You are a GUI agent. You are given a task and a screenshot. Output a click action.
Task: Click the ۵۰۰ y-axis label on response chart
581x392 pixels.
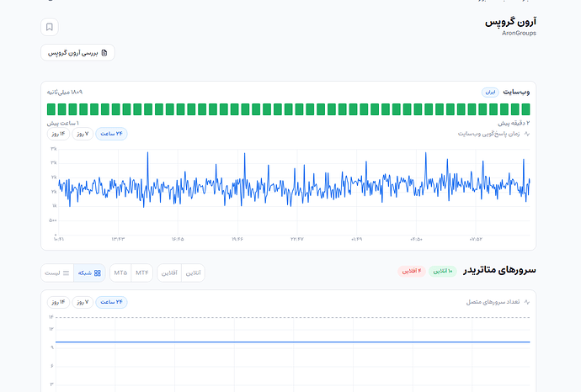52,220
